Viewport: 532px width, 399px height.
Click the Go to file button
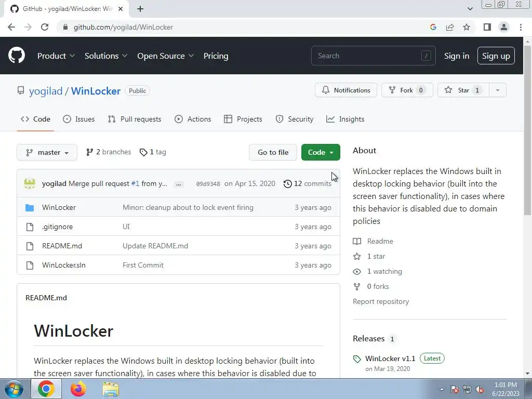pos(273,152)
